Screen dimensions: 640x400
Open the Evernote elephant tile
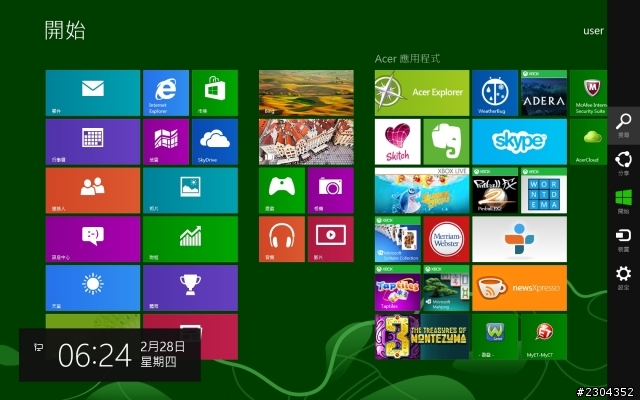point(447,142)
